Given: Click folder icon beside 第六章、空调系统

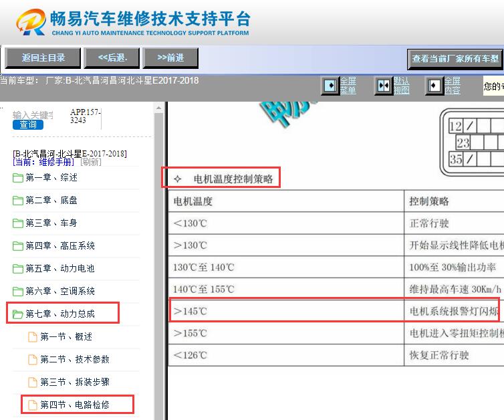Looking at the screenshot, I should click(17, 292).
